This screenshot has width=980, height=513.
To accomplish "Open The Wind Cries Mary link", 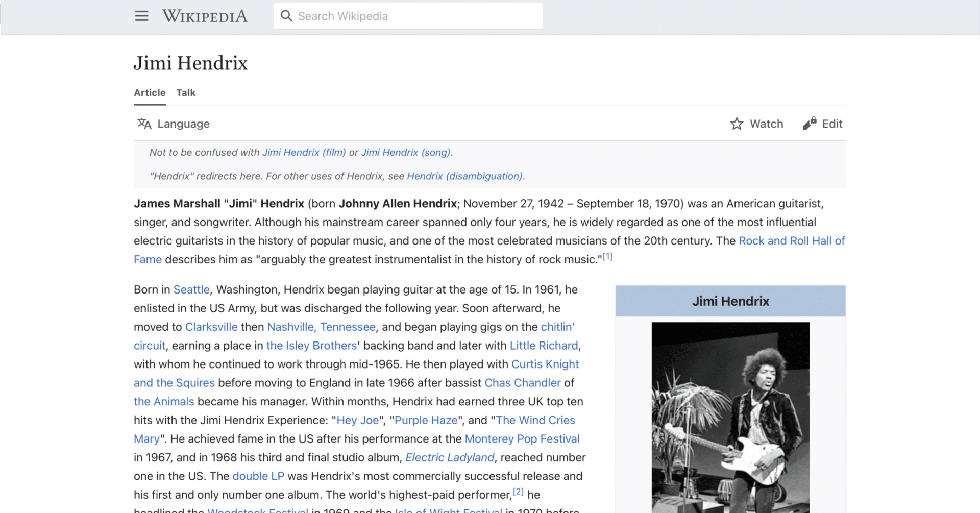I will tap(535, 420).
